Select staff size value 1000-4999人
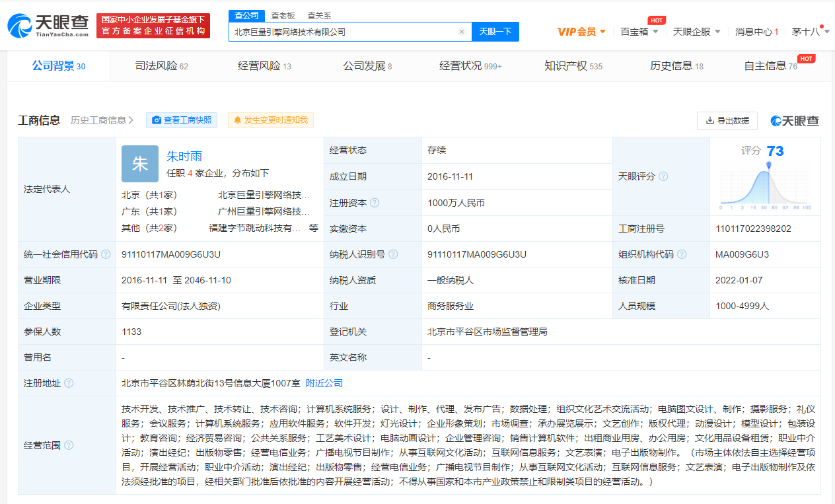This screenshot has height=504, width=835. (743, 306)
